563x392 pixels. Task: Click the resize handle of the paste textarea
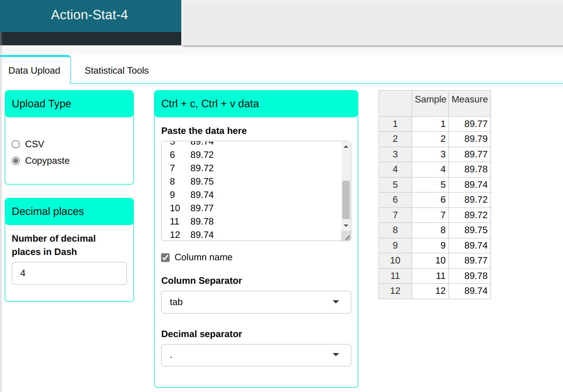(347, 237)
